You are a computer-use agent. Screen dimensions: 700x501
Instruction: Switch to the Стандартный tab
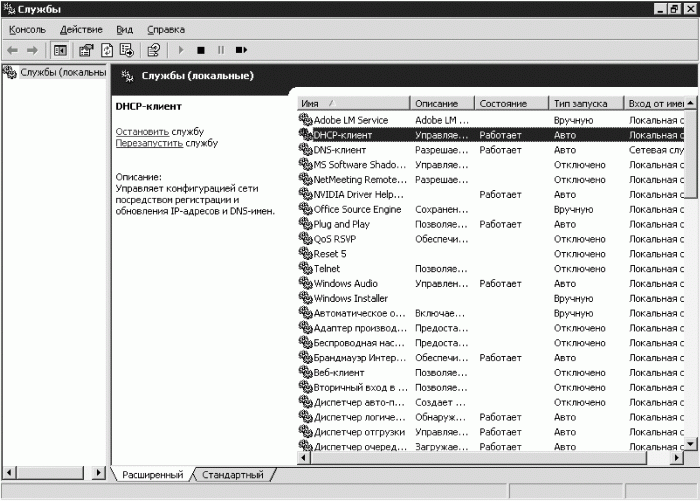click(x=233, y=475)
